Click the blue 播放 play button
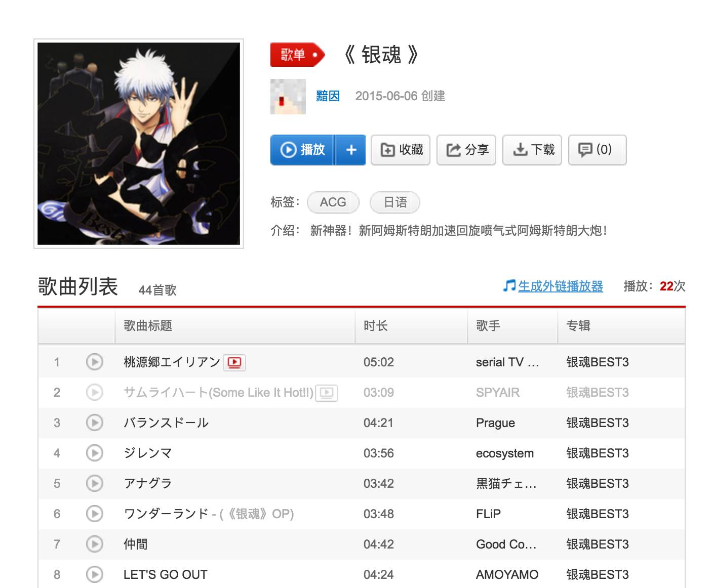 tap(302, 150)
